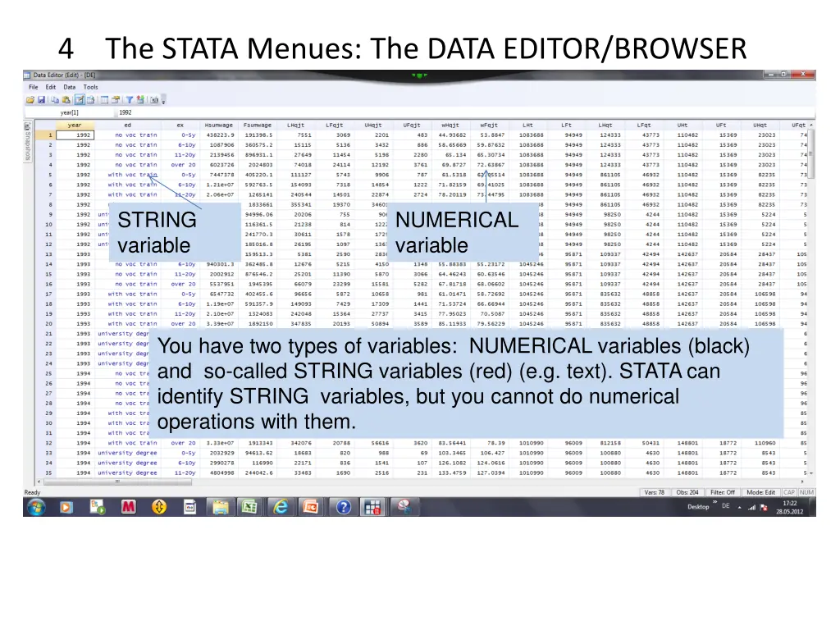
Task: Click the Mode: Edit status indicator
Action: [760, 492]
